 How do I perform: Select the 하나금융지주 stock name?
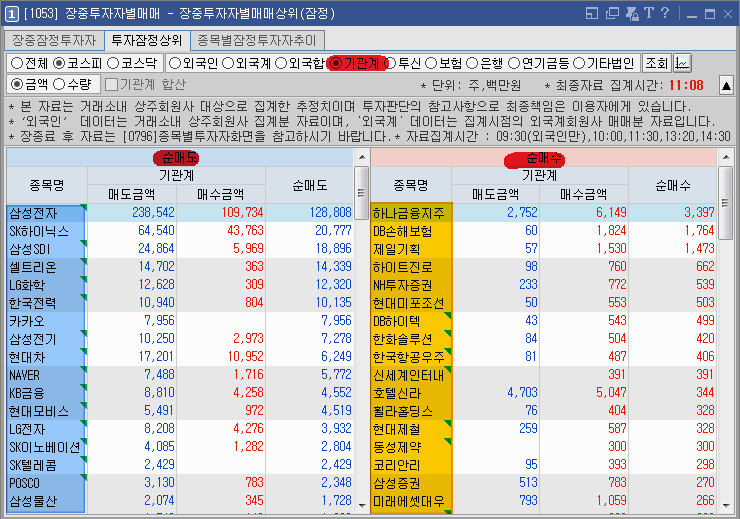pyautogui.click(x=408, y=213)
